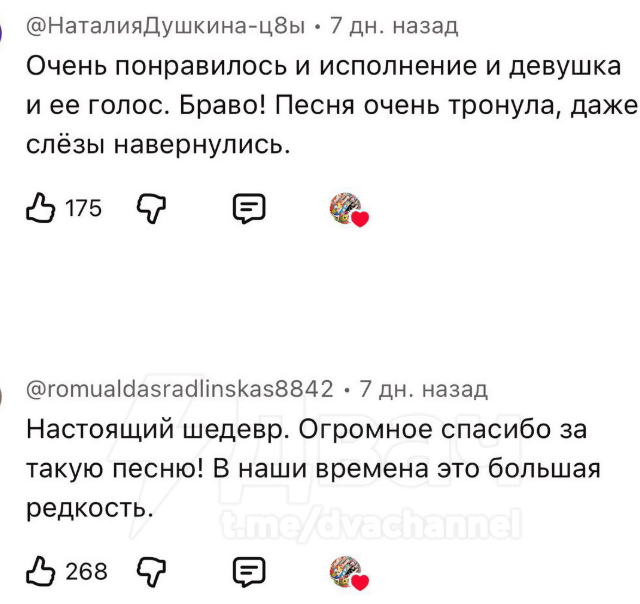Like the comment by НаталияДушкина
This screenshot has width=640, height=604.
(40, 208)
